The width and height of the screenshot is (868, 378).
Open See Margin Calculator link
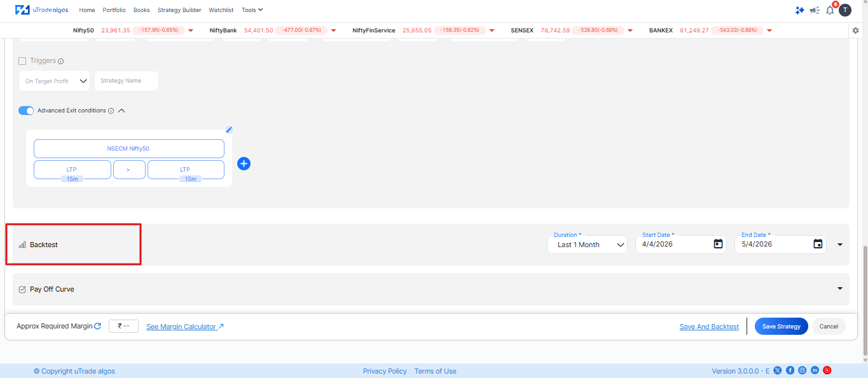pyautogui.click(x=185, y=327)
